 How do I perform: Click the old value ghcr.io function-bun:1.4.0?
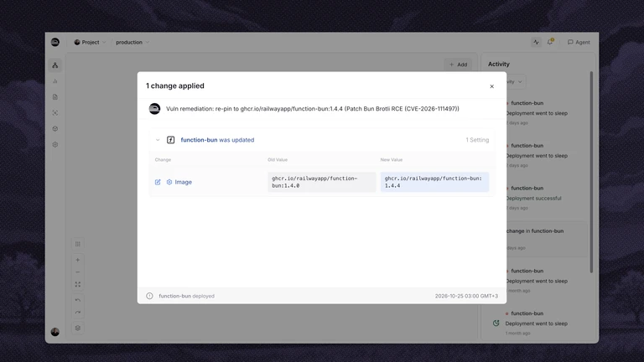click(322, 182)
